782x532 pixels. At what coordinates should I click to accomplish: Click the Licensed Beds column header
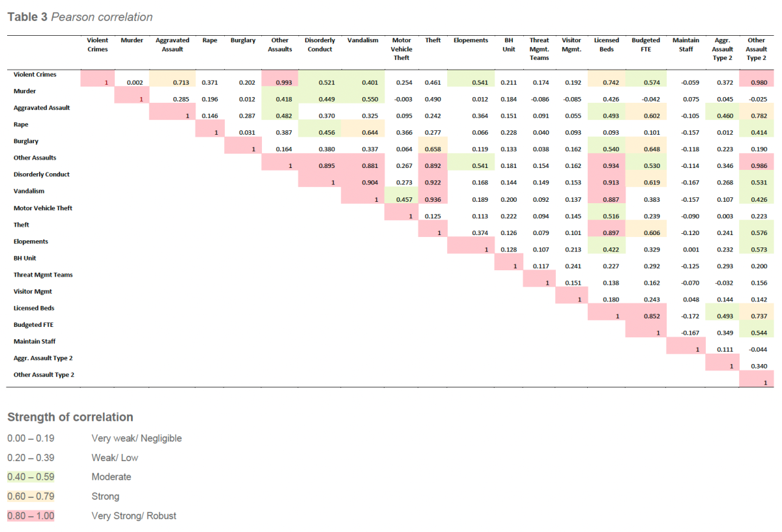(x=606, y=44)
